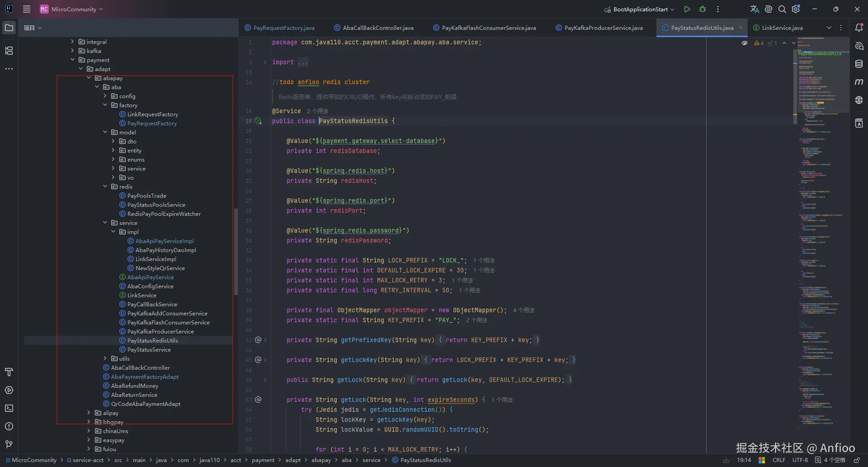The width and height of the screenshot is (868, 467).
Task: Open the Git version control tool window
Action: point(9,444)
